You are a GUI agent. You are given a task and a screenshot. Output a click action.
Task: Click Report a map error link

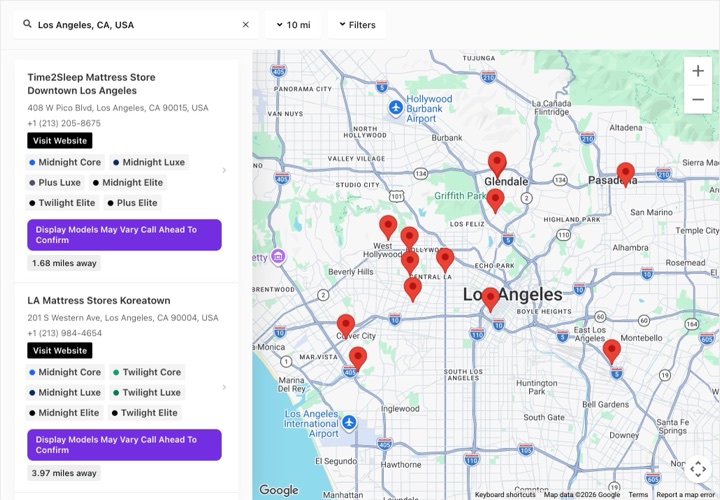pyautogui.click(x=685, y=494)
